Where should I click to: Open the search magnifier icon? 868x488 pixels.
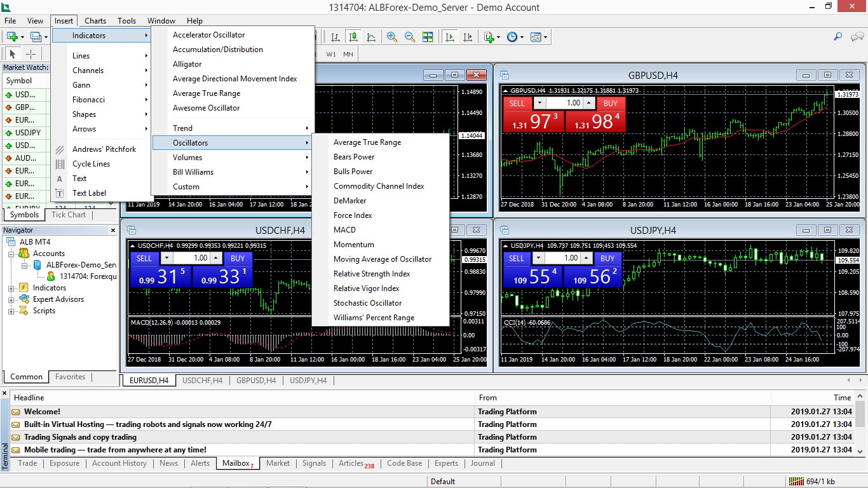point(838,37)
